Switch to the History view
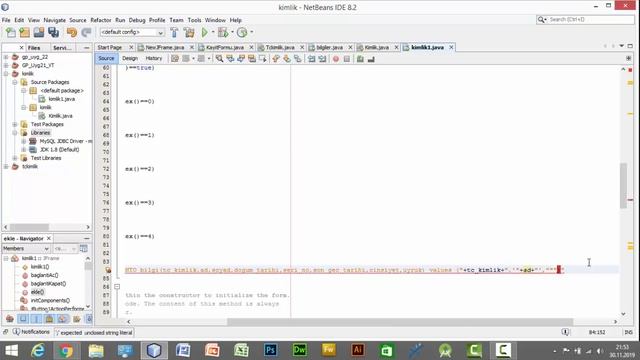The width and height of the screenshot is (640, 360). point(154,58)
